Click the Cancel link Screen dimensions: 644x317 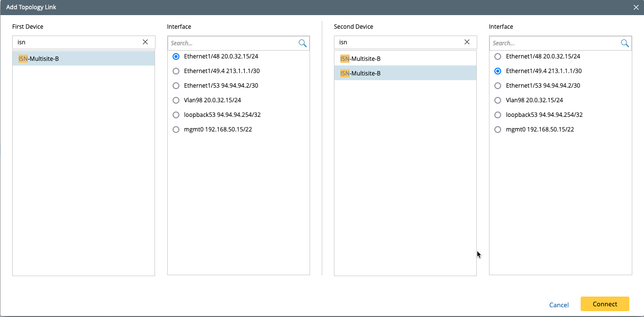click(x=559, y=304)
